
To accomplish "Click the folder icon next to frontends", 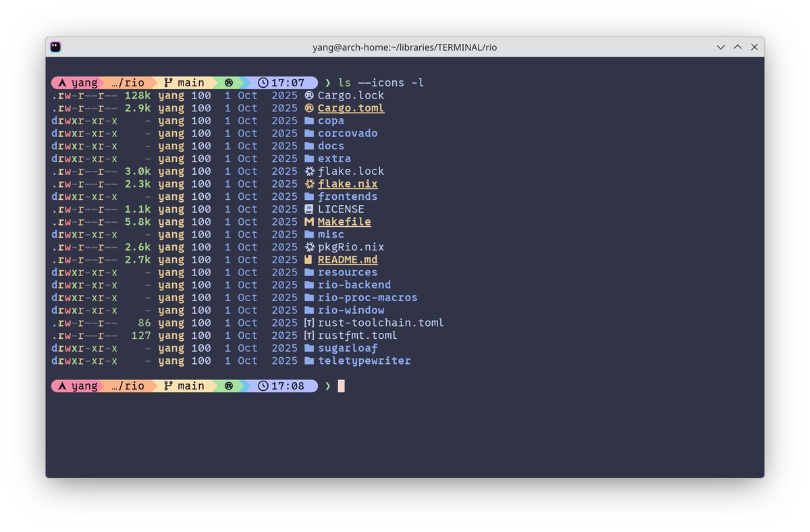I will (x=309, y=196).
